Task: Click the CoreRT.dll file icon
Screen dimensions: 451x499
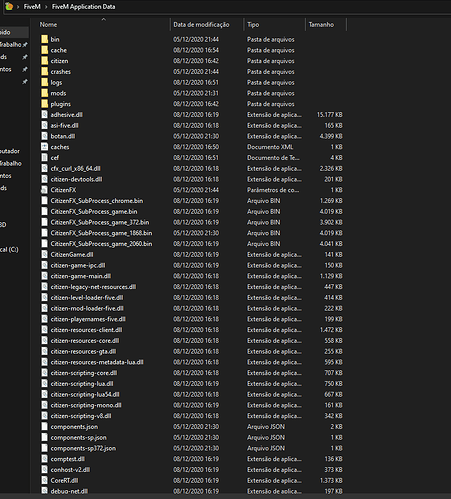Action: (x=45, y=480)
